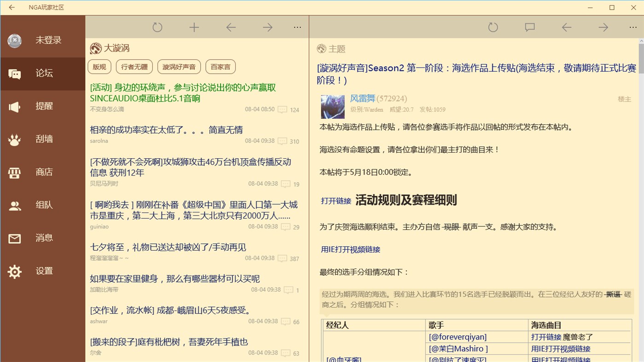The width and height of the screenshot is (644, 362).
Task: Reply using the speech-bubble icon
Action: 529,27
